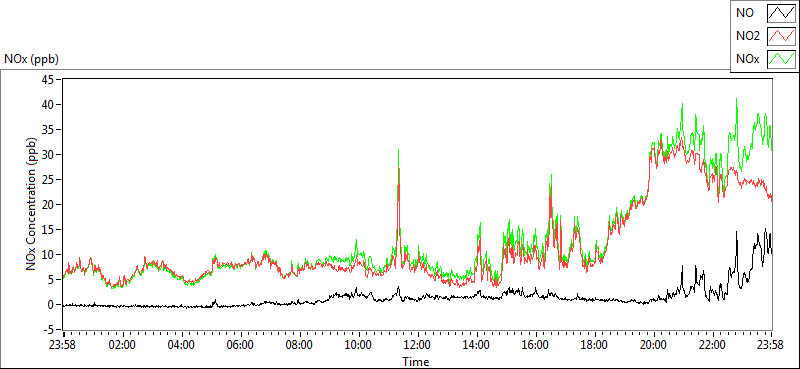Select the NOx legend label

(x=748, y=59)
